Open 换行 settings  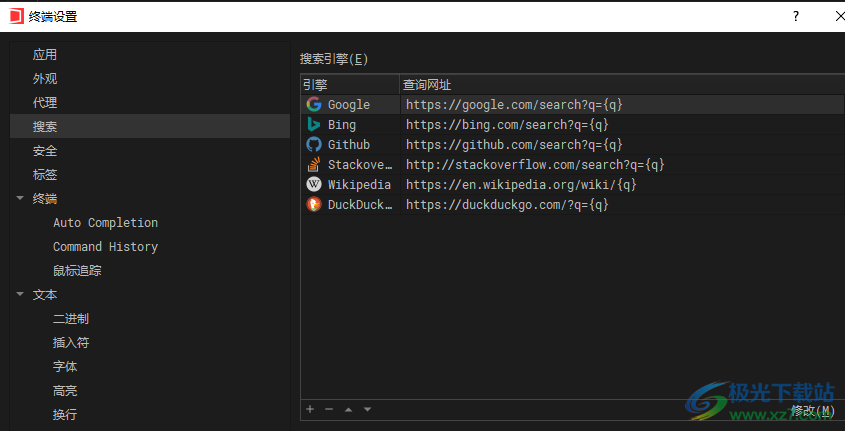click(x=65, y=414)
